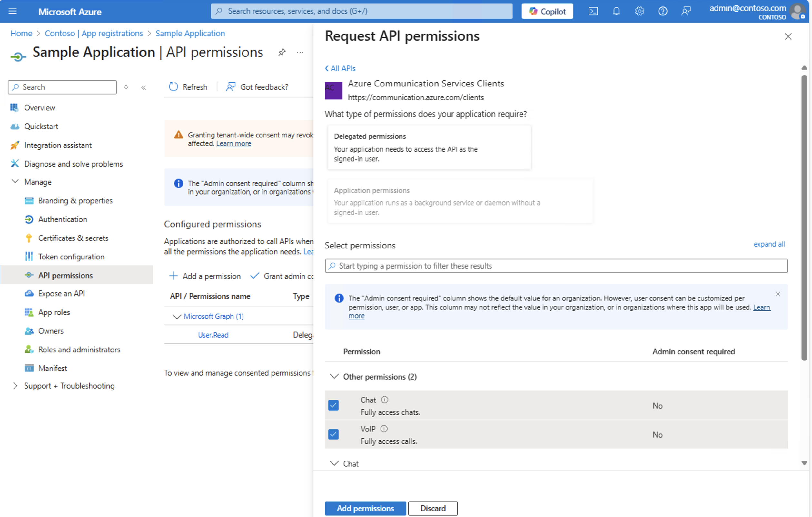Click the Add permissions button
The height and width of the screenshot is (517, 812).
tap(365, 508)
